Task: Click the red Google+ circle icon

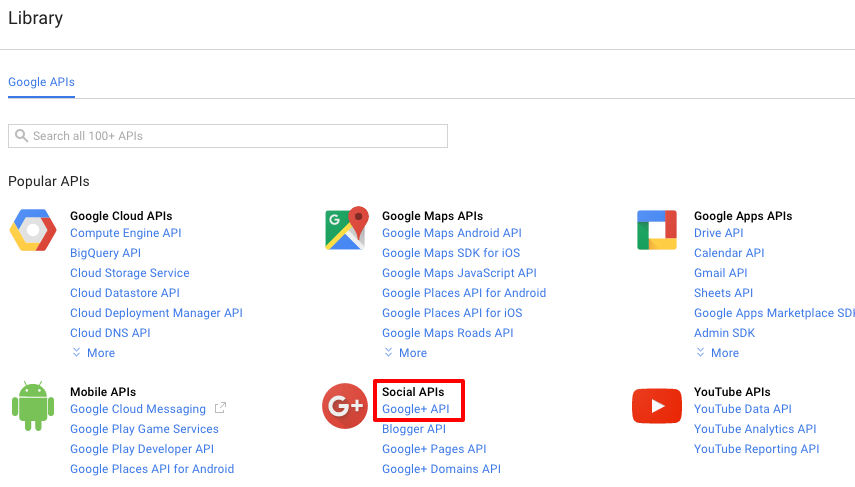Action: click(345, 406)
